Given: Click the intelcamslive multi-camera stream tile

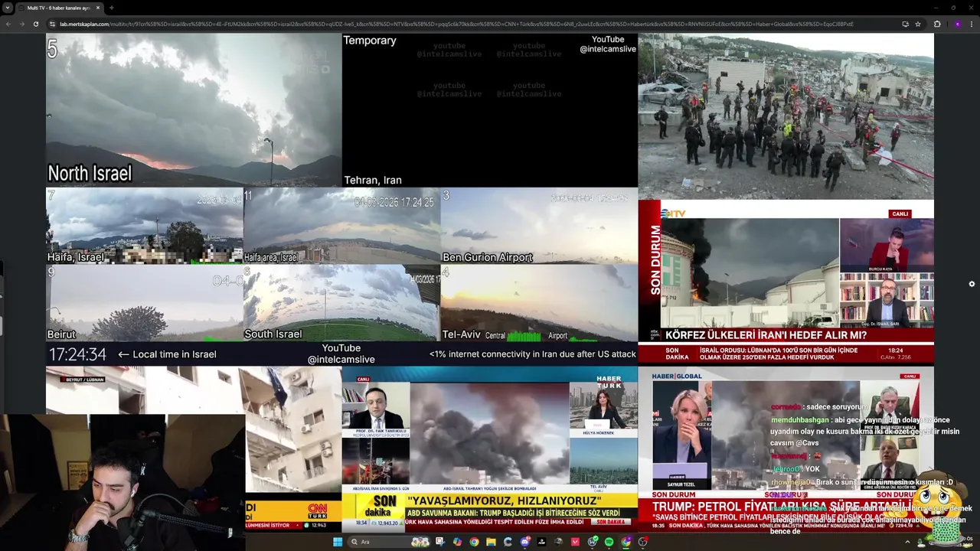Looking at the screenshot, I should tap(341, 199).
